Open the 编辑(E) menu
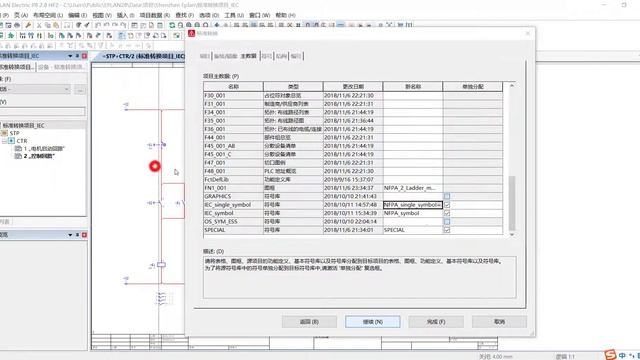Image resolution: width=640 pixels, height=360 pixels. click(77, 15)
